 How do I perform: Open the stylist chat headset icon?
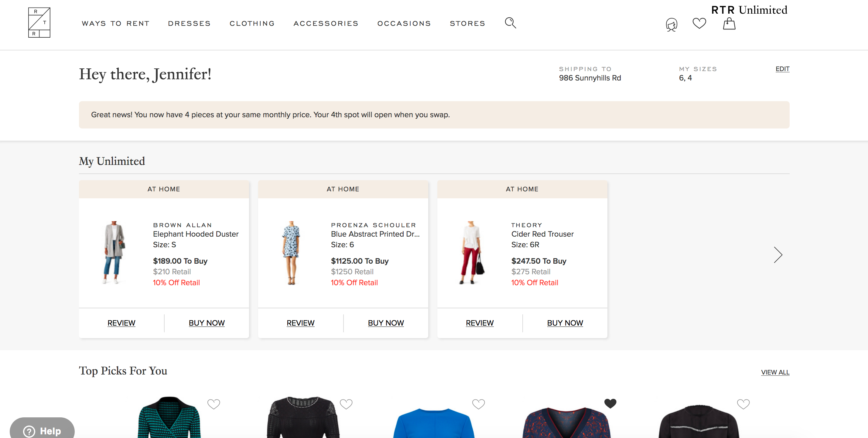pos(671,24)
